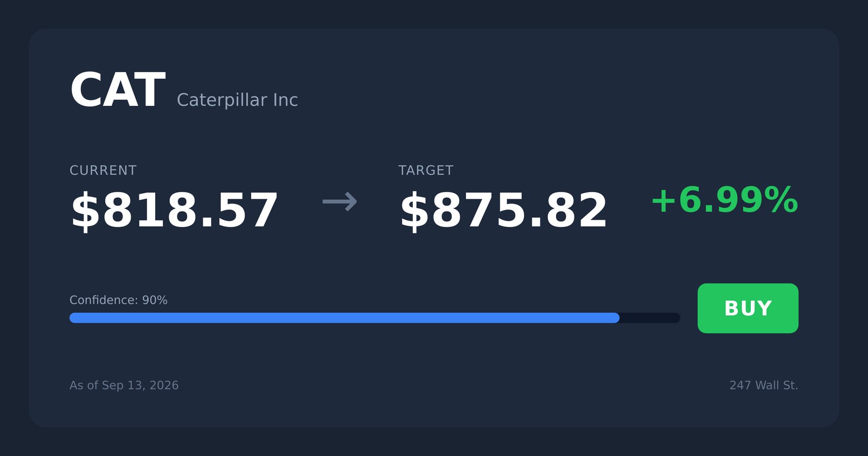This screenshot has width=868, height=456.
Task: Click the CAT ticker symbol
Action: click(117, 90)
